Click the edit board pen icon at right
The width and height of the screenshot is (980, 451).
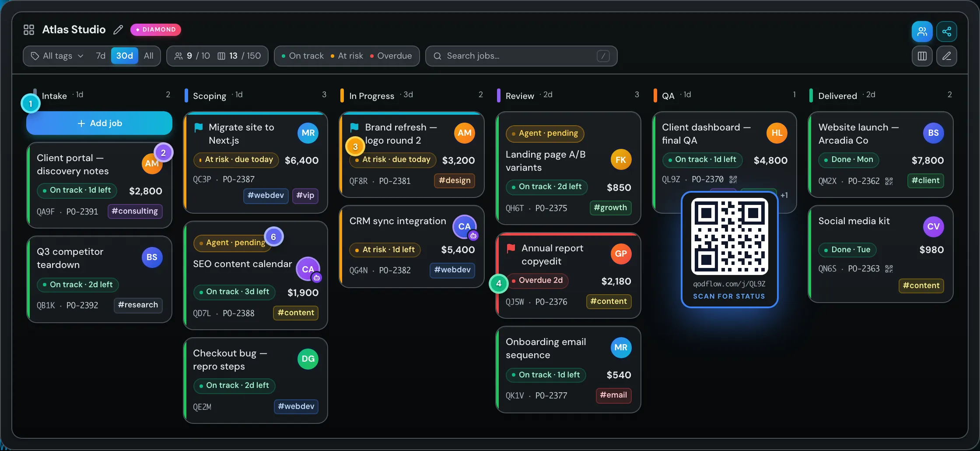(x=946, y=56)
